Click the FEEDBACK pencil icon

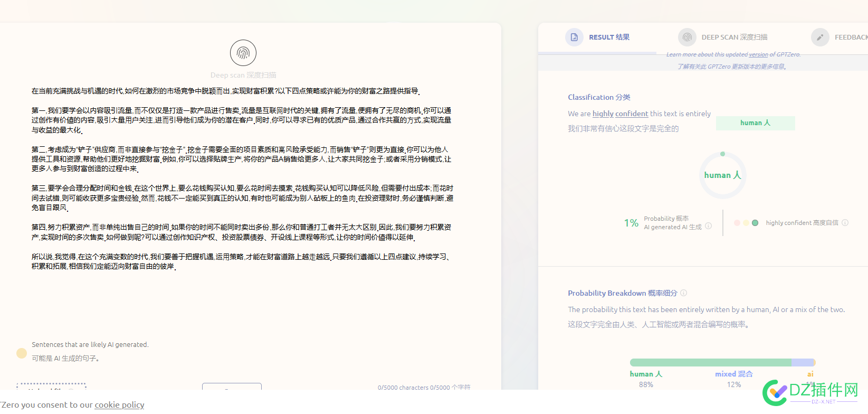(x=820, y=37)
